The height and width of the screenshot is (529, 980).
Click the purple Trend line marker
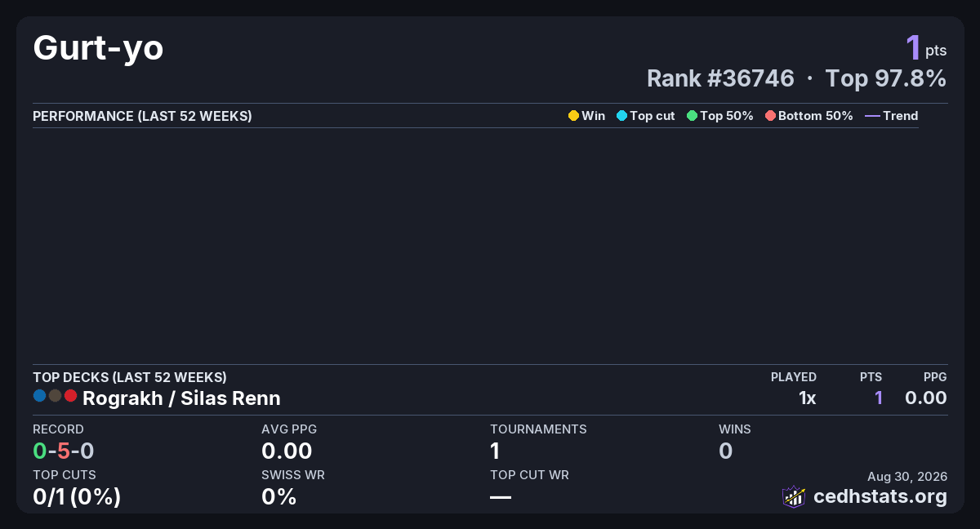point(872,116)
